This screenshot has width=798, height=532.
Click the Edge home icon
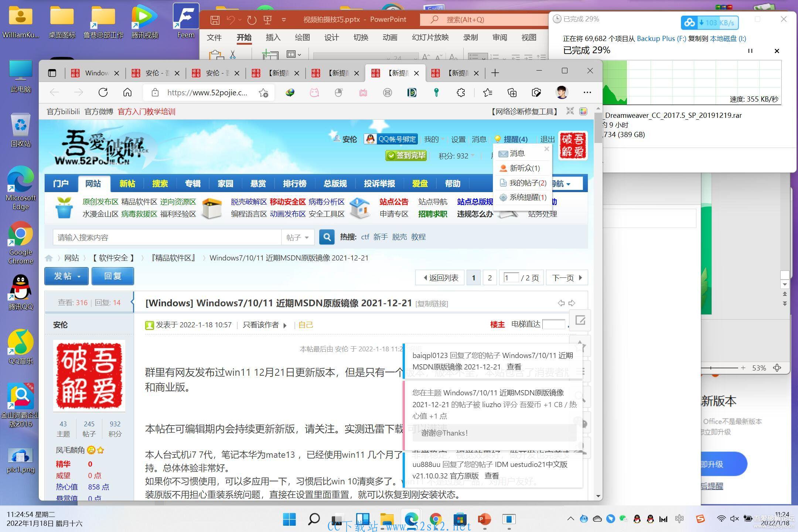127,92
